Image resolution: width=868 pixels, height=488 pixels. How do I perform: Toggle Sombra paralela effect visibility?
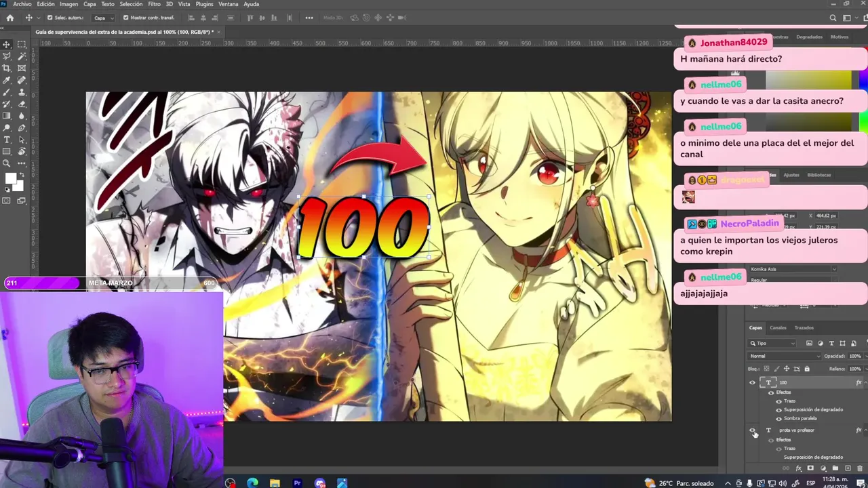778,419
